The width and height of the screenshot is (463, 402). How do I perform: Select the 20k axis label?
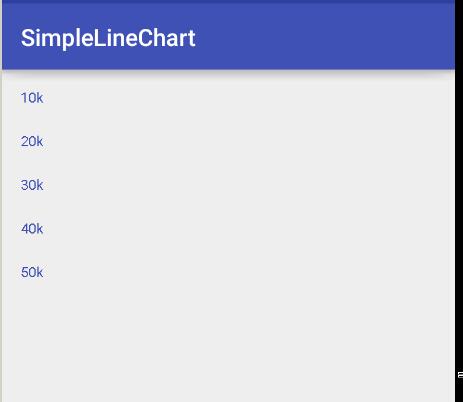click(32, 142)
